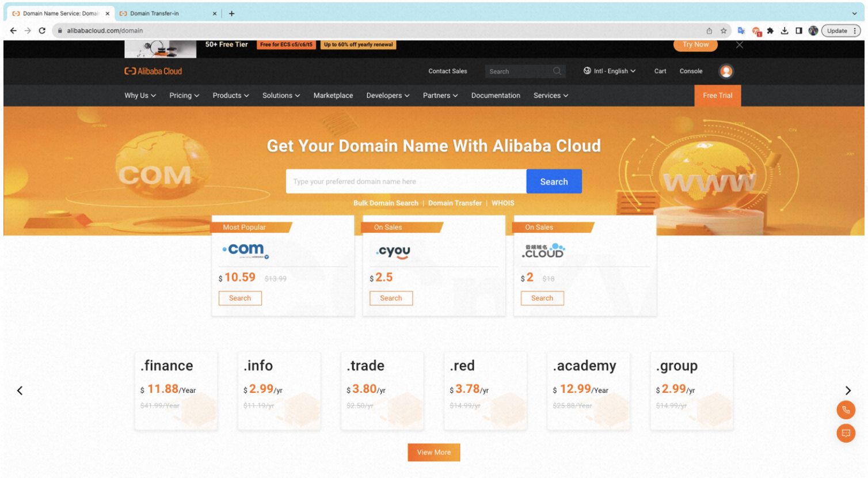Select the .red domain card
This screenshot has width=868, height=478.
(485, 390)
